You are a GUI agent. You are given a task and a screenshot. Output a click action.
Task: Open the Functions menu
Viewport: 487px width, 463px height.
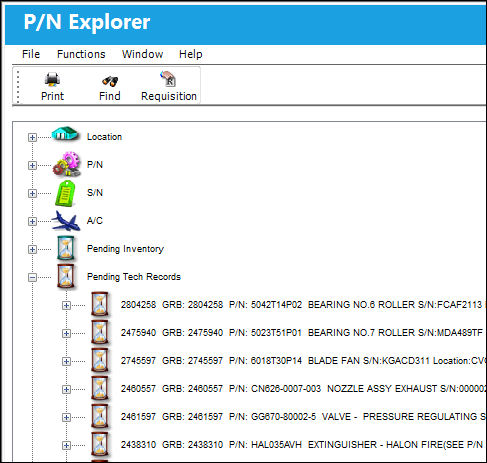81,54
